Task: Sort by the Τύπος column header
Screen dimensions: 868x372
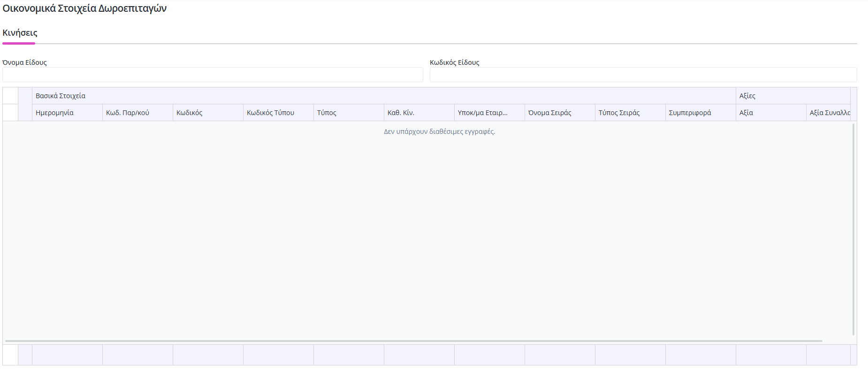Action: pos(349,113)
